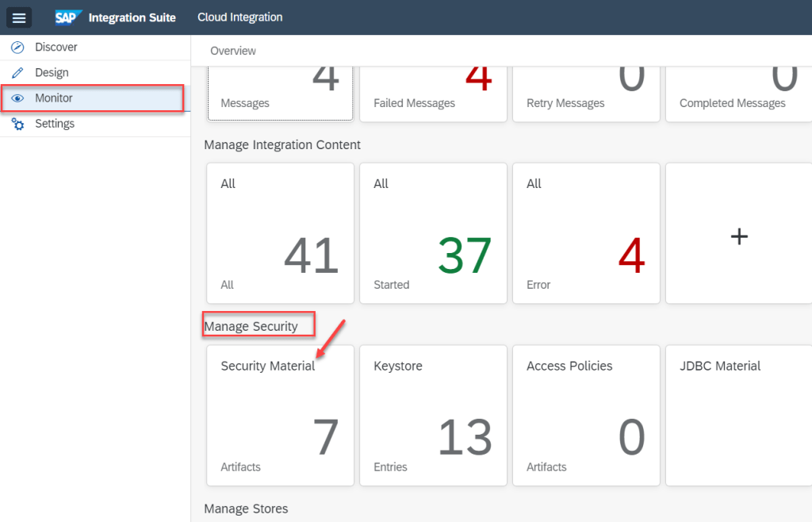
Task: Open the Access Policies tile
Action: coord(586,415)
